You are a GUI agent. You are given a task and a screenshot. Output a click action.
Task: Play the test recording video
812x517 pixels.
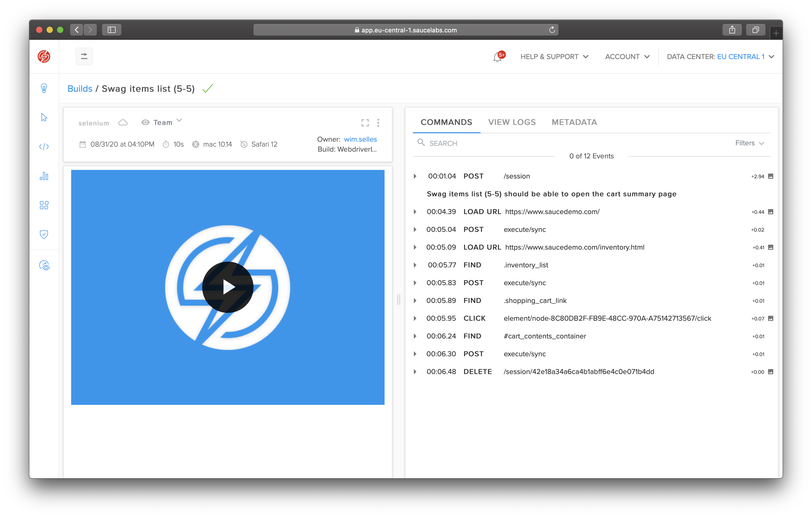click(x=228, y=287)
